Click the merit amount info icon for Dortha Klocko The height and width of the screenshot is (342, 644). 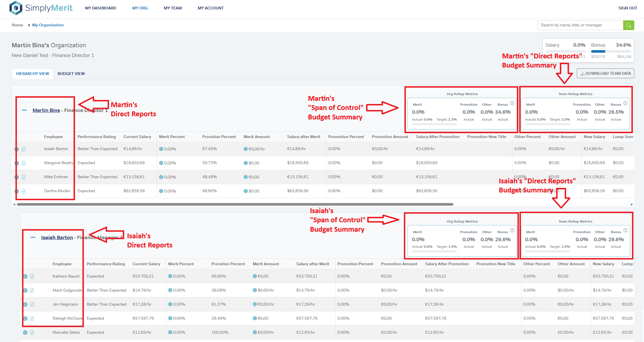point(246,191)
